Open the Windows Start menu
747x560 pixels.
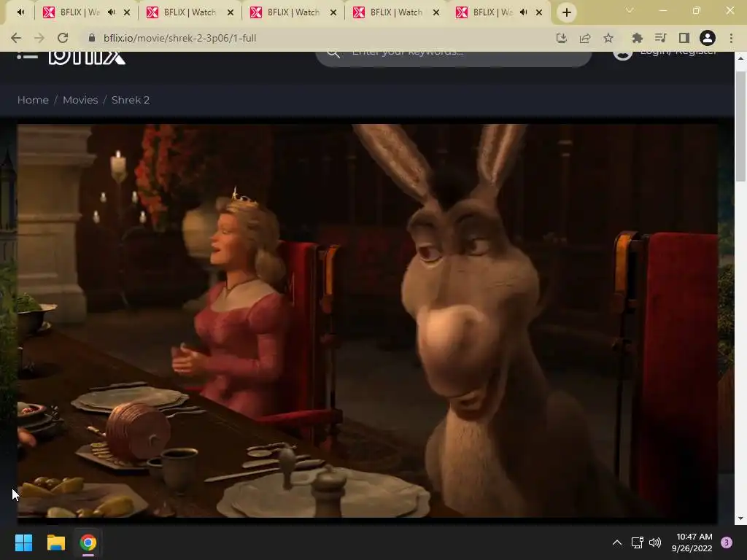point(23,542)
